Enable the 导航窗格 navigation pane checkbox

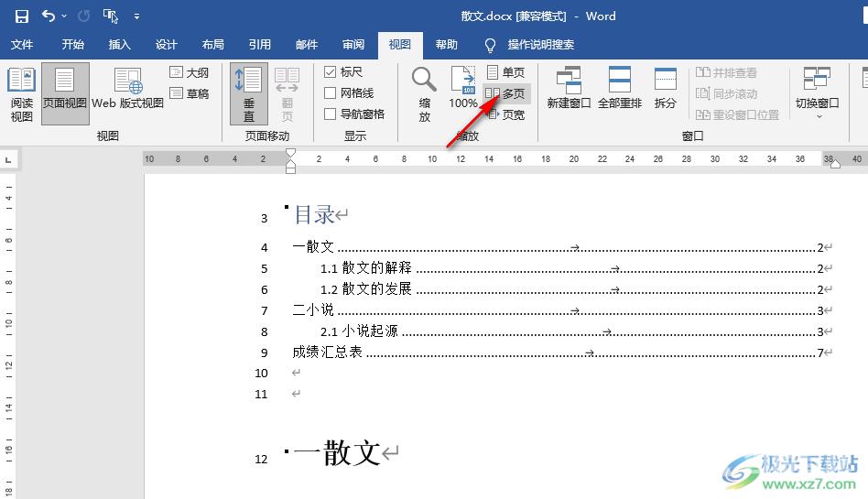pos(354,114)
